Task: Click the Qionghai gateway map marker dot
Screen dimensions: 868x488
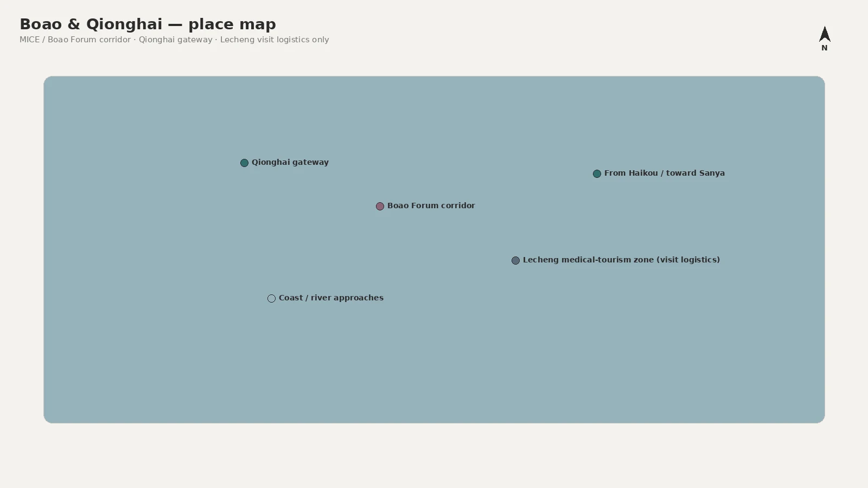Action: [x=244, y=163]
